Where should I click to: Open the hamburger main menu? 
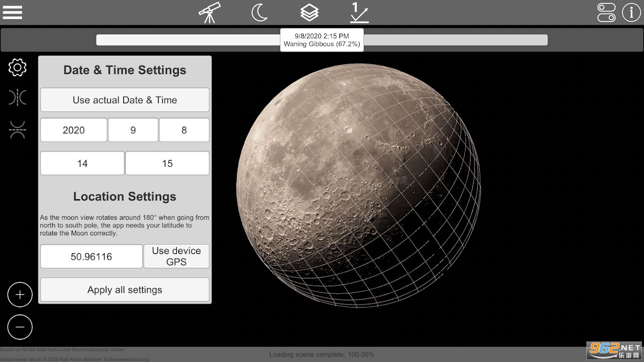coord(12,12)
